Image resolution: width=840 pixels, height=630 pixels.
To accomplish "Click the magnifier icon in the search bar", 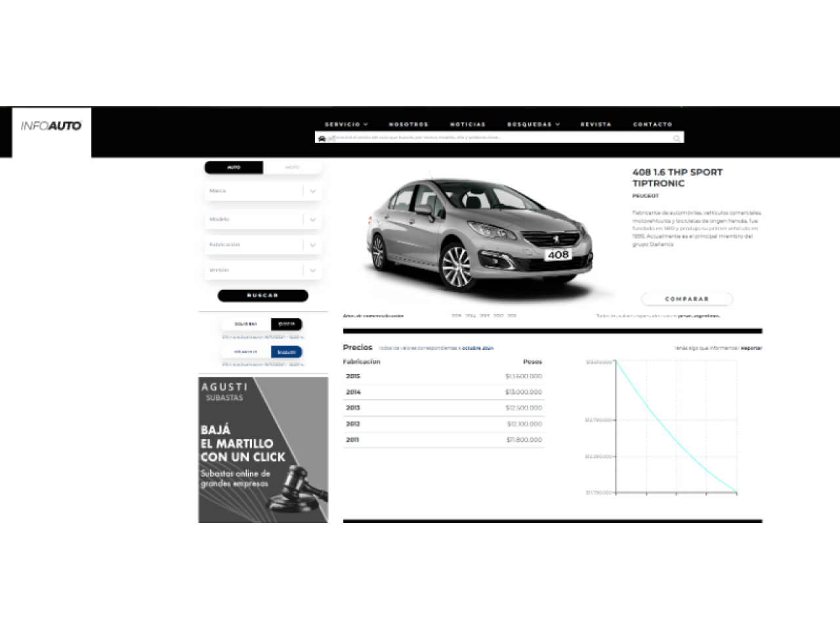I will (676, 138).
